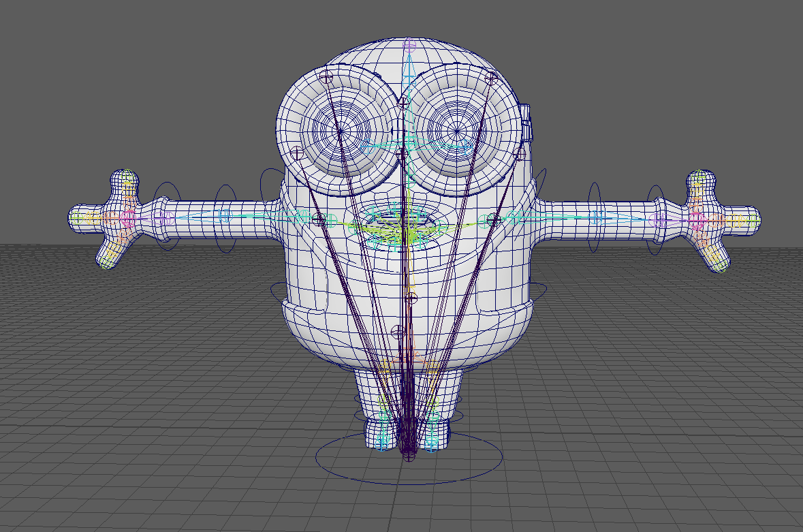This screenshot has height=532, width=803.
Task: Select the green tip joint of the right hand's outward finger
Action: (x=753, y=221)
